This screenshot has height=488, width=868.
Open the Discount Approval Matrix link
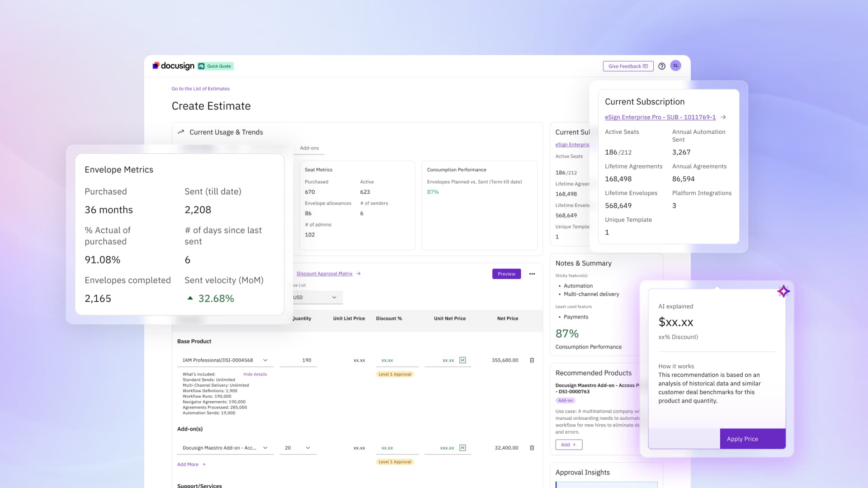pyautogui.click(x=324, y=273)
